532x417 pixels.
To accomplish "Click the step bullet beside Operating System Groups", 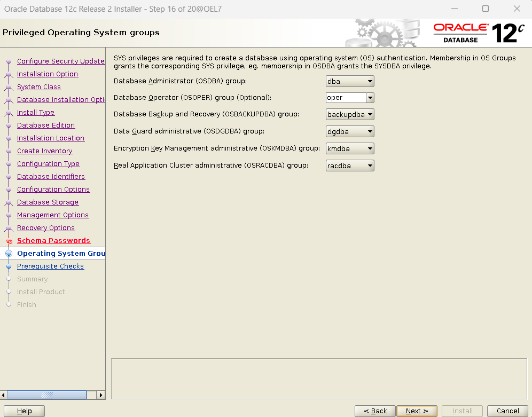I will point(9,254).
